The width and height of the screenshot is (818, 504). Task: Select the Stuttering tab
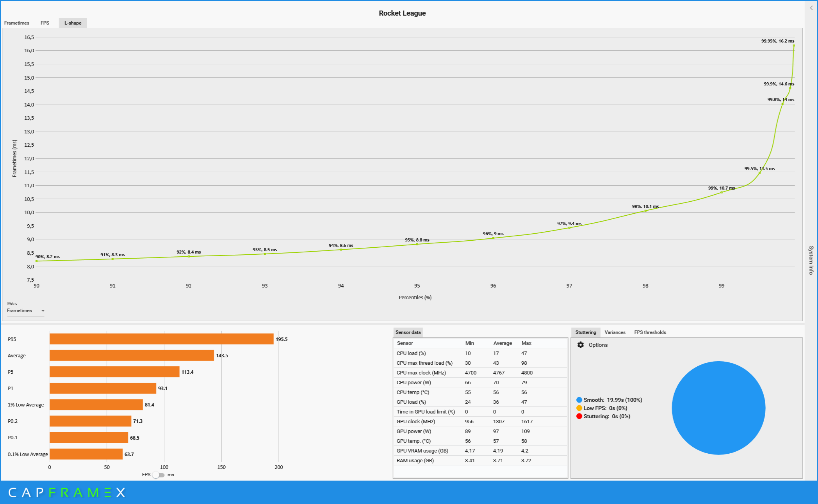coord(585,332)
